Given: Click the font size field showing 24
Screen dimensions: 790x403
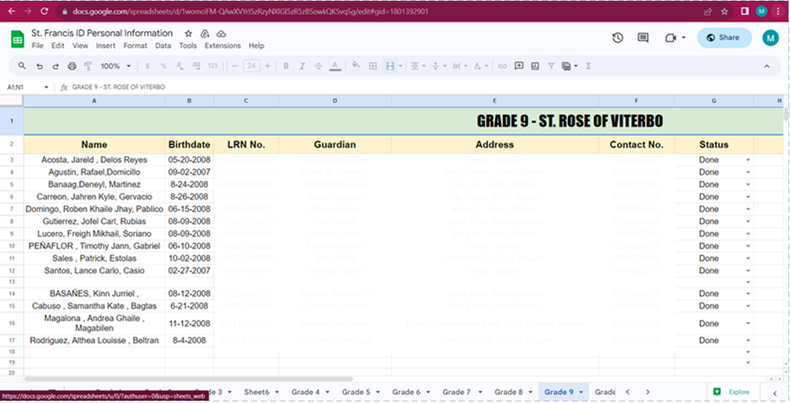Looking at the screenshot, I should pos(251,66).
